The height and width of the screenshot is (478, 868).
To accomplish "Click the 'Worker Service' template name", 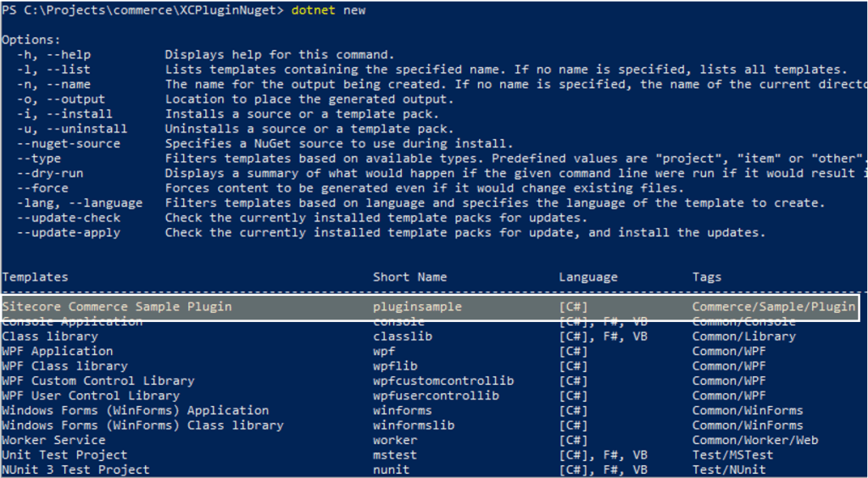I will 53,441.
